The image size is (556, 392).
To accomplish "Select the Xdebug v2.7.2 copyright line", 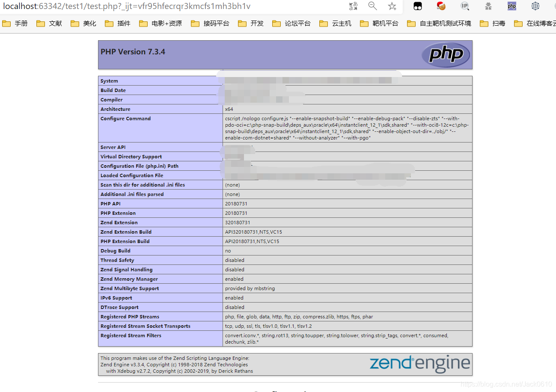I will pyautogui.click(x=179, y=371).
